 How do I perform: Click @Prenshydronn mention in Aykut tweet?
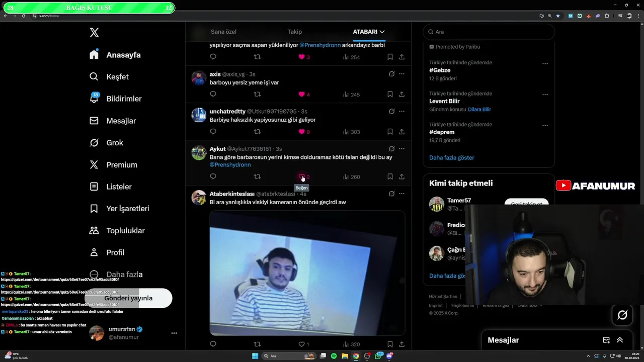(230, 165)
